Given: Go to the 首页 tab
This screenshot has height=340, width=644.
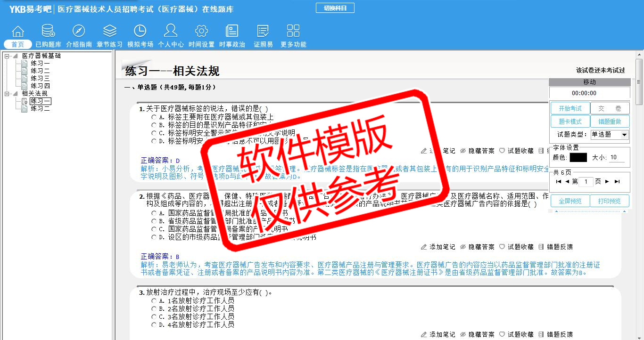Looking at the screenshot, I should point(18,44).
